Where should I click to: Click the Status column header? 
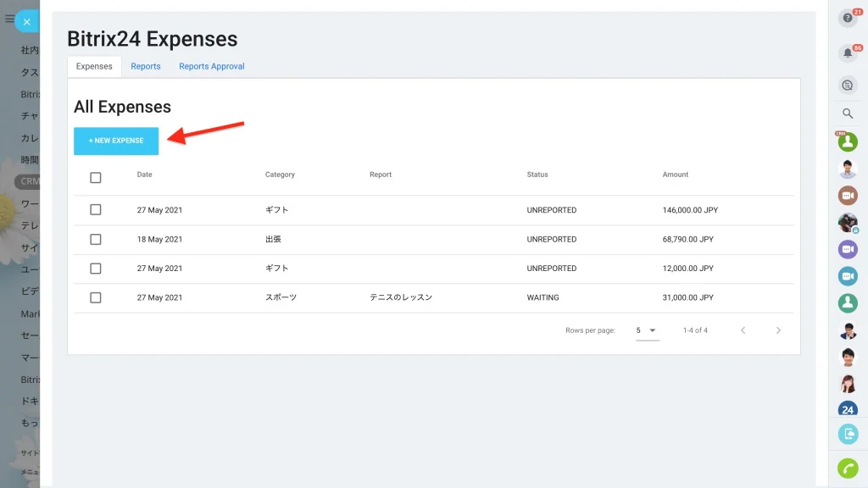point(537,175)
